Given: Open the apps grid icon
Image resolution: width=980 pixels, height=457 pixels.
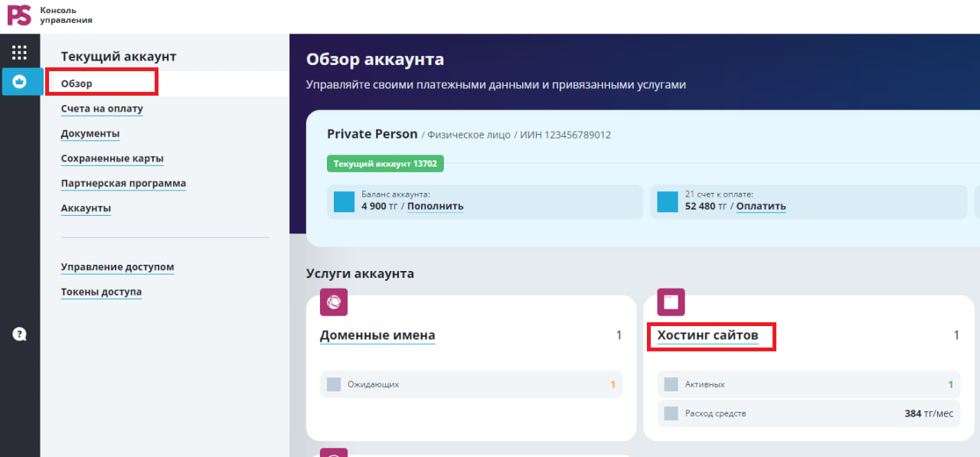Looking at the screenshot, I should click(20, 52).
